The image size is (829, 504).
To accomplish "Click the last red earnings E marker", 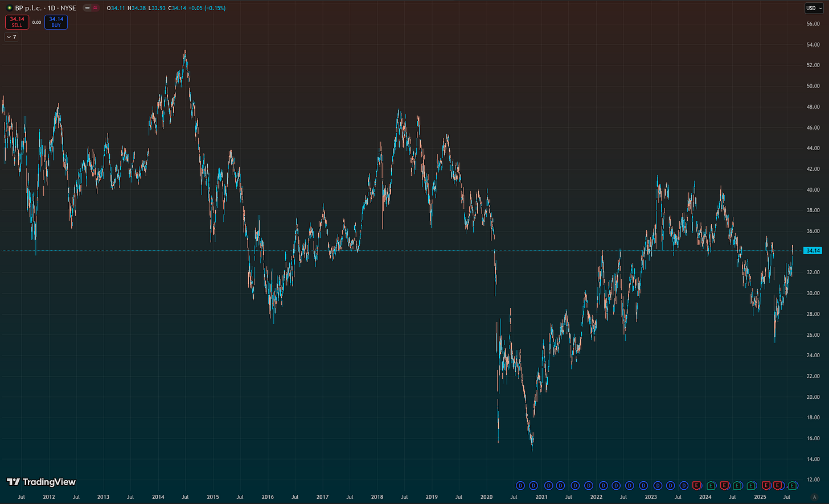I will point(778,486).
